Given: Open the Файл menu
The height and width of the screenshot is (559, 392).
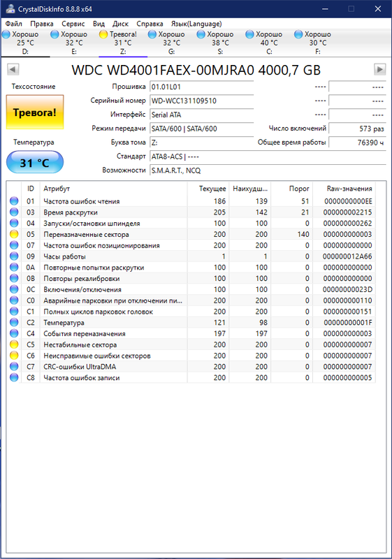Looking at the screenshot, I should point(14,24).
